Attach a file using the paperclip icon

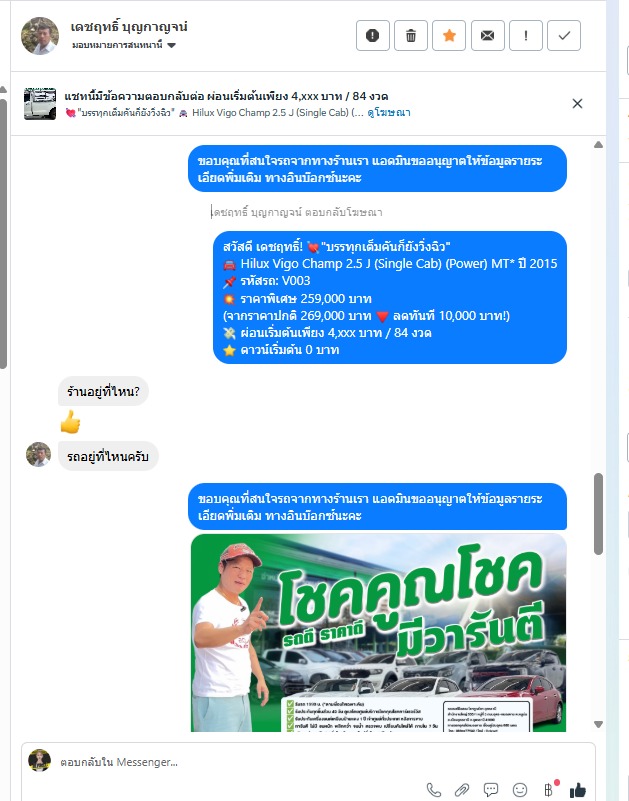click(x=462, y=790)
